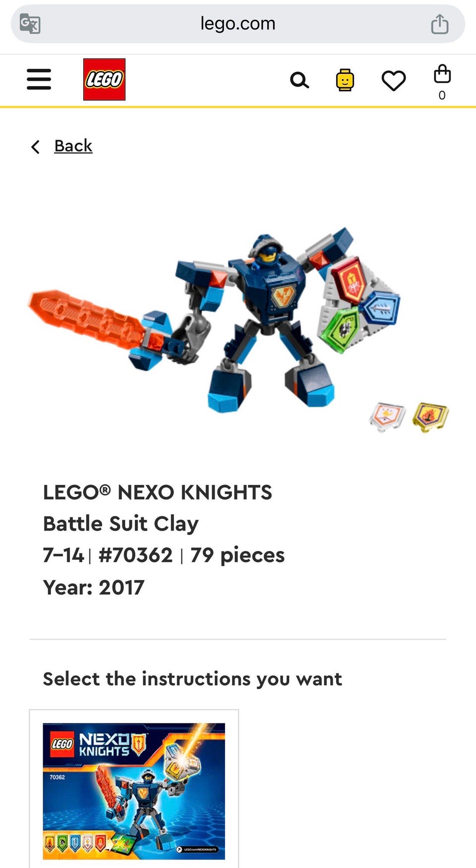The image size is (476, 868).
Task: Open the shopping bag cart
Action: (x=442, y=74)
